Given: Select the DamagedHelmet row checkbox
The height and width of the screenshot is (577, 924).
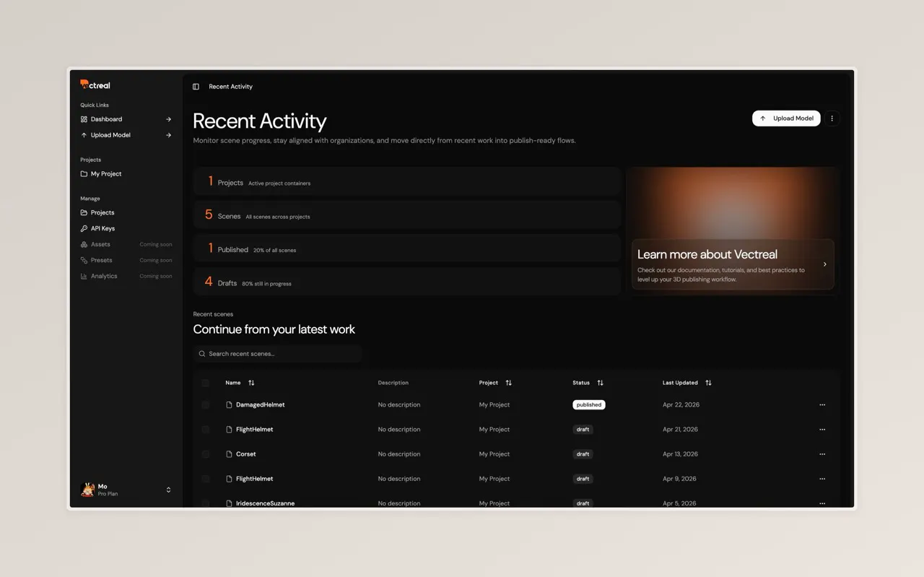Looking at the screenshot, I should [206, 405].
